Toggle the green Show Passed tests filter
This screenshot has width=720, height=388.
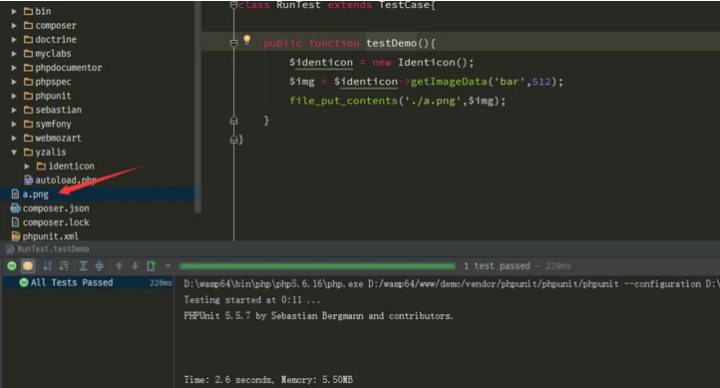(12, 266)
